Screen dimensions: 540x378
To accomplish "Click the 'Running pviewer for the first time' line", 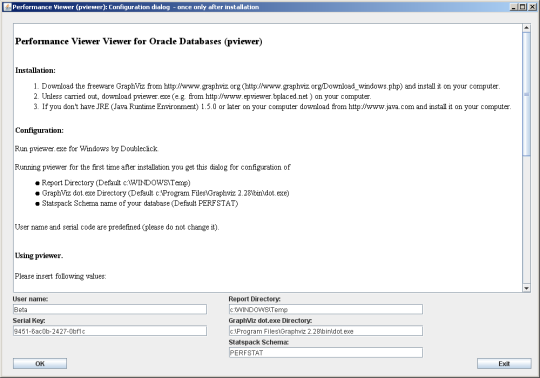I will click(153, 167).
